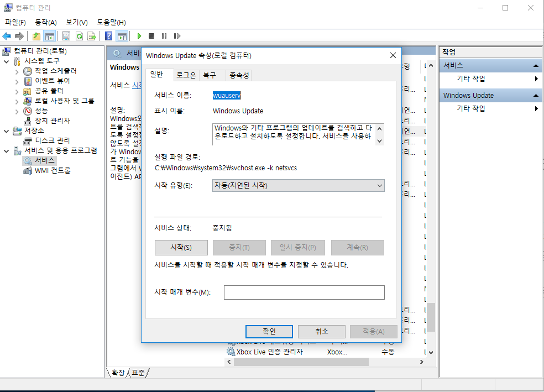Click the 서비스 gear icon in tree
The height and width of the screenshot is (392, 544).
click(x=28, y=161)
